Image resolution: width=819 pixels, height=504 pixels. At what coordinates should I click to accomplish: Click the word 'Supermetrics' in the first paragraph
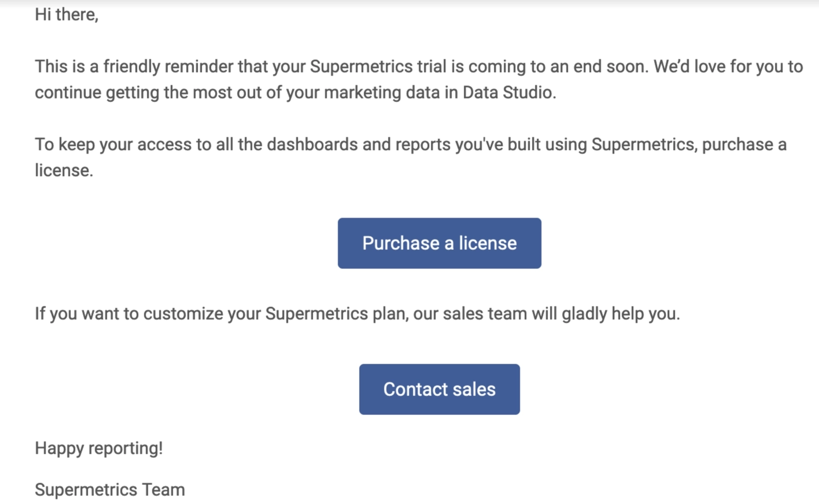click(362, 65)
